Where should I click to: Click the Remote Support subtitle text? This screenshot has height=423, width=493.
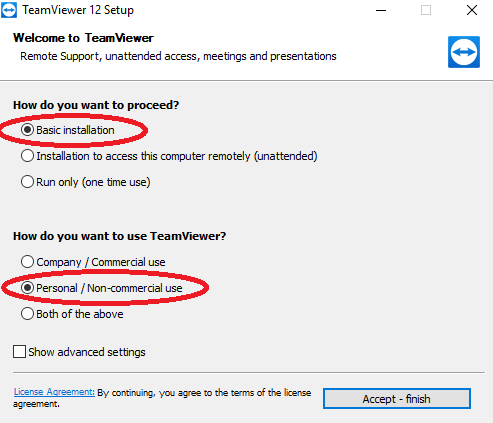(178, 56)
